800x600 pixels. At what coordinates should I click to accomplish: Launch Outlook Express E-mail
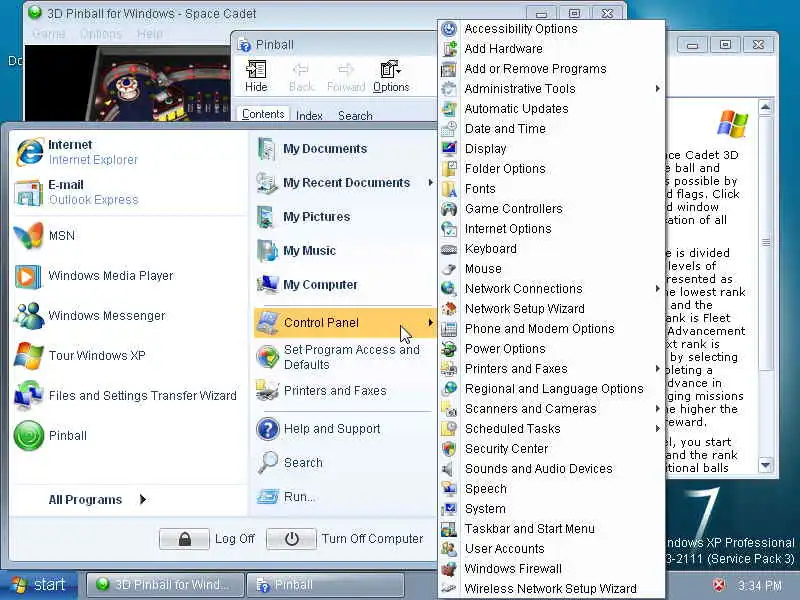click(128, 192)
